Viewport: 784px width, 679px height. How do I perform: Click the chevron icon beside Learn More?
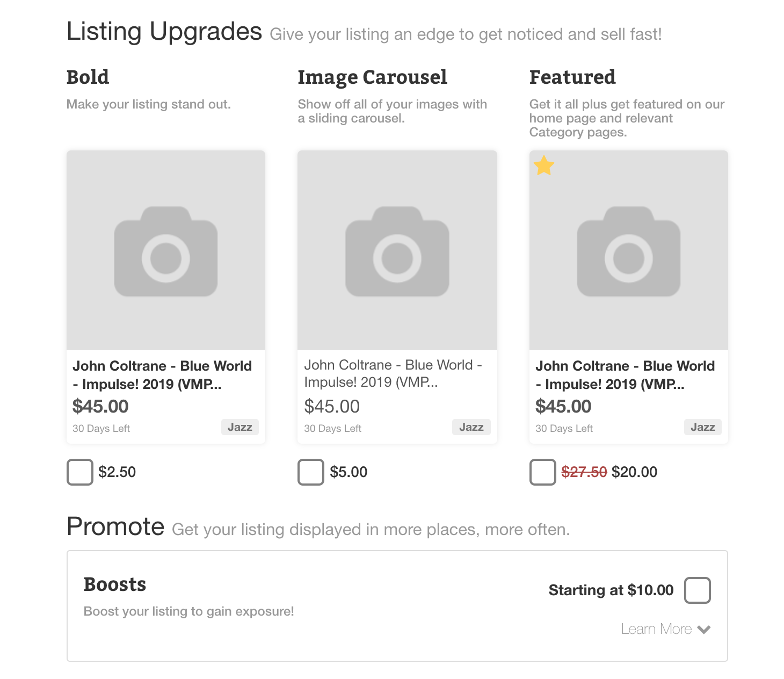pos(704,630)
